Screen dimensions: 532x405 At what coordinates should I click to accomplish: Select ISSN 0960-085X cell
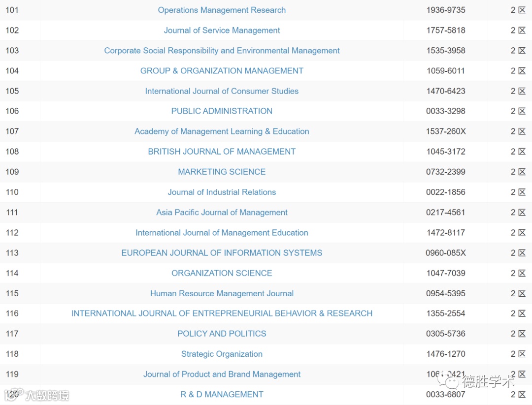tap(445, 253)
